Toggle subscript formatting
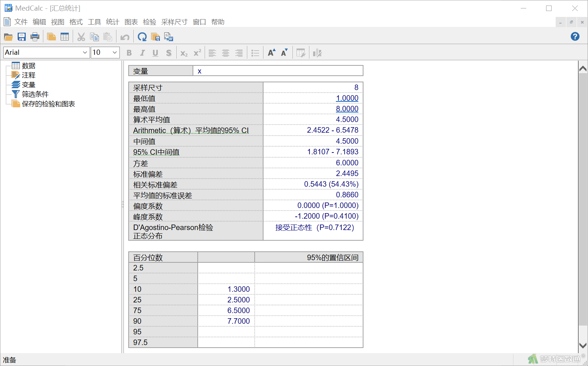Viewport: 588px width, 366px height. [x=184, y=53]
